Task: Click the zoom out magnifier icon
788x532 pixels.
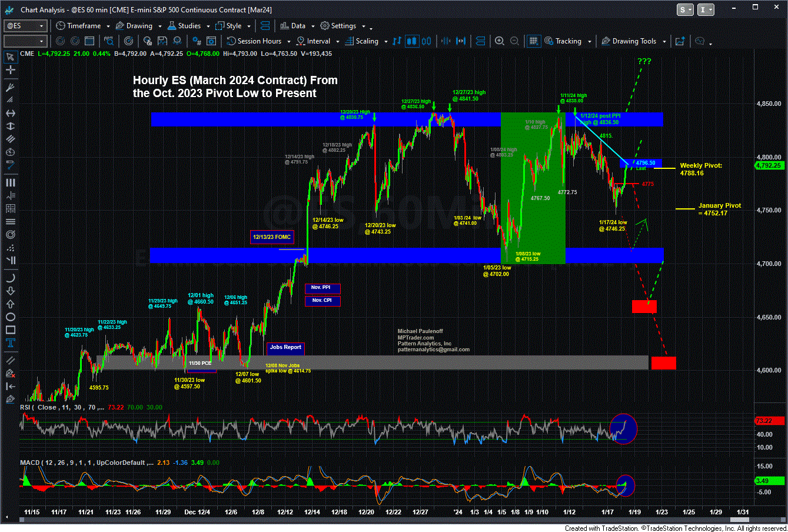Action: [x=514, y=41]
